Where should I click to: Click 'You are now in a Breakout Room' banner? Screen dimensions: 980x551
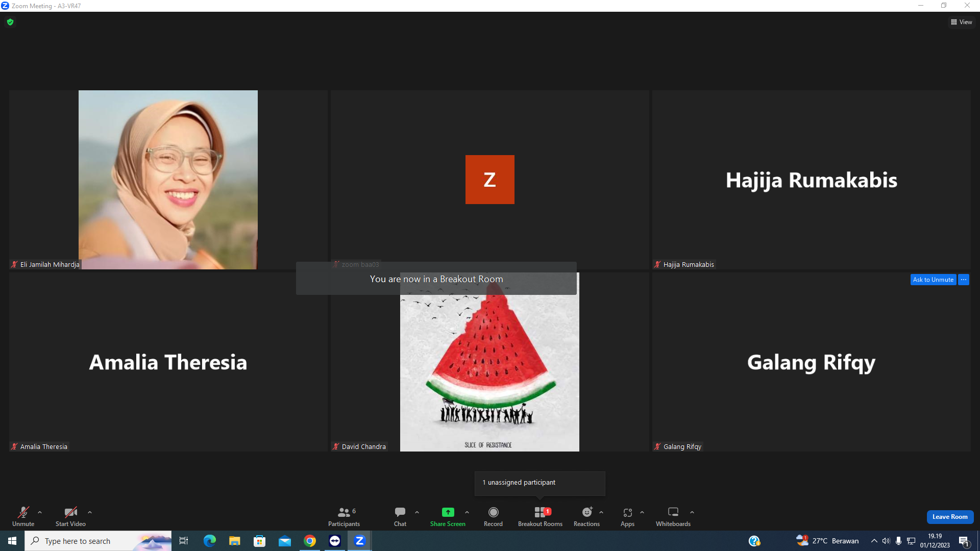[x=436, y=279]
